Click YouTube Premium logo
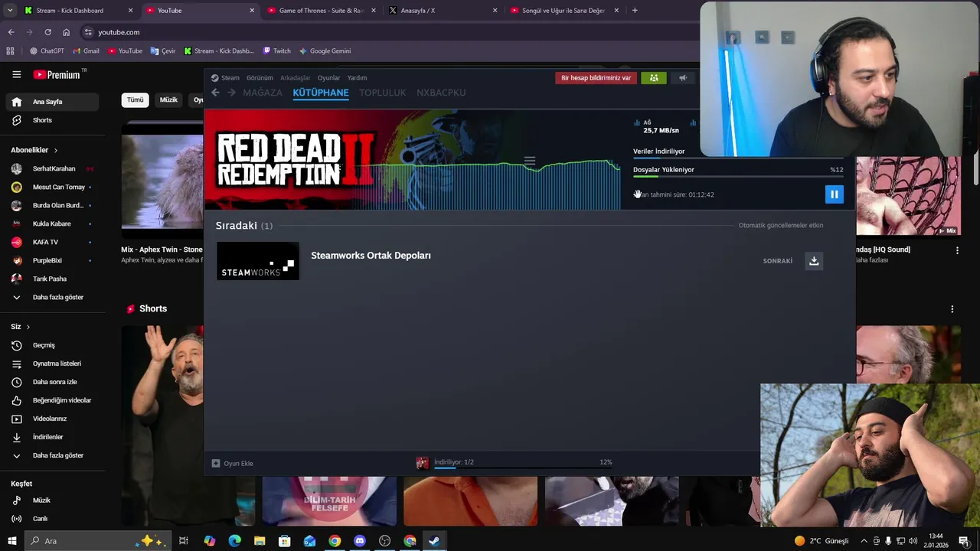 click(x=58, y=74)
